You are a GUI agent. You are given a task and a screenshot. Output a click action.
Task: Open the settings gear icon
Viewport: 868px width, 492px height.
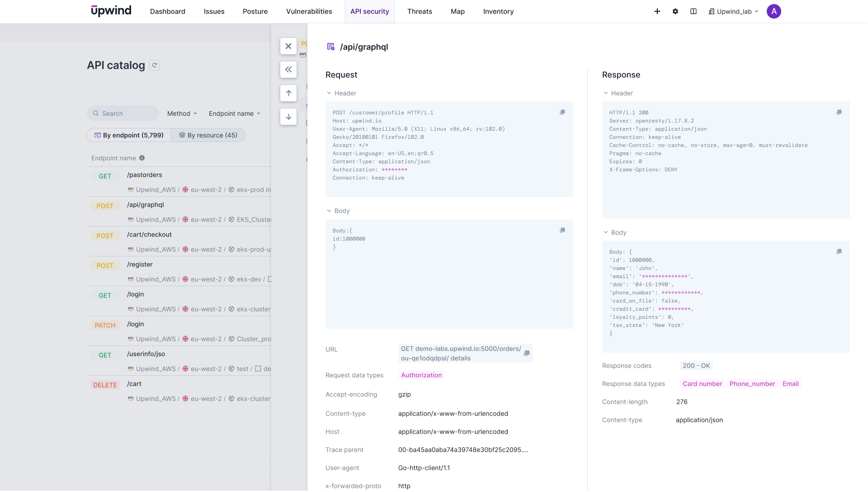point(675,11)
